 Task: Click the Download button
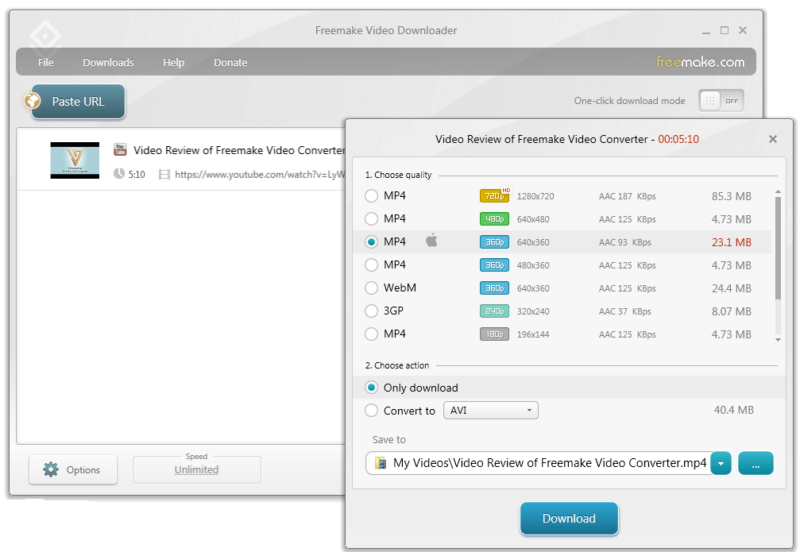point(569,518)
